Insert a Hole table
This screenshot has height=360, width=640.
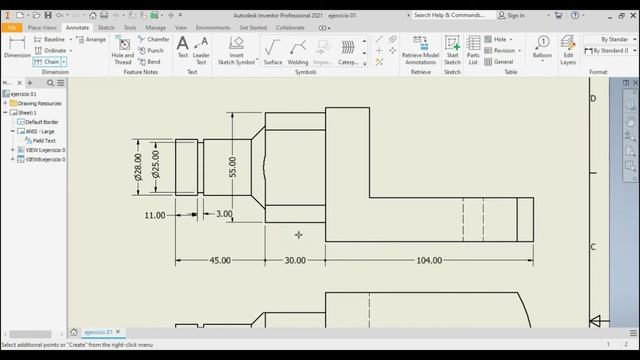tap(496, 39)
